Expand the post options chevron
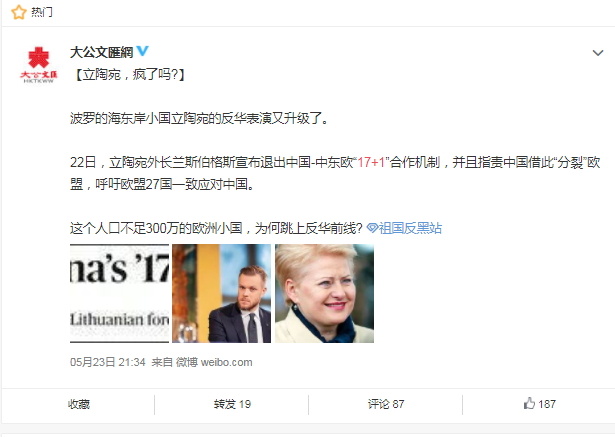This screenshot has height=437, width=615. pos(598,53)
